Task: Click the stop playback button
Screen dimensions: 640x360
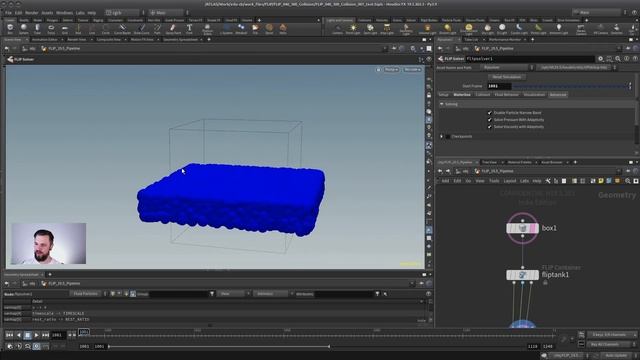Action: [x=27, y=335]
